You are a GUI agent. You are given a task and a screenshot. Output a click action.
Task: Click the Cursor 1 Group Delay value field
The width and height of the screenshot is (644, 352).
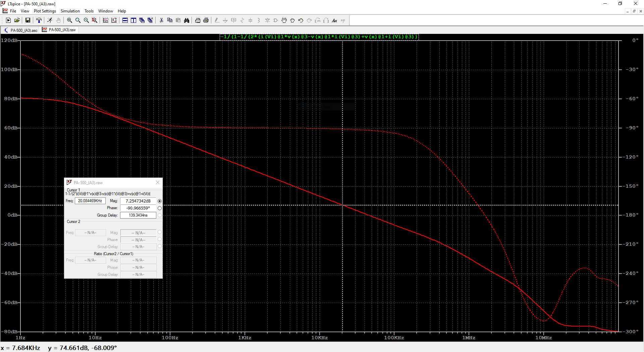(138, 215)
